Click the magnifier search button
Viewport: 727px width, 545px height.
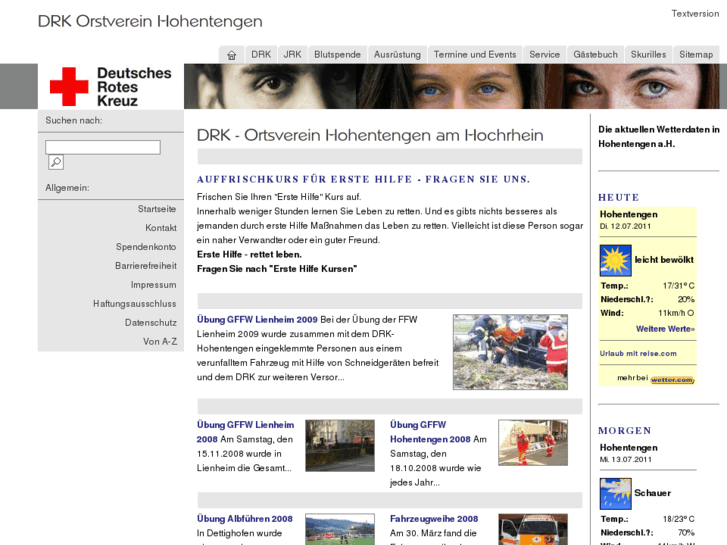pyautogui.click(x=56, y=162)
